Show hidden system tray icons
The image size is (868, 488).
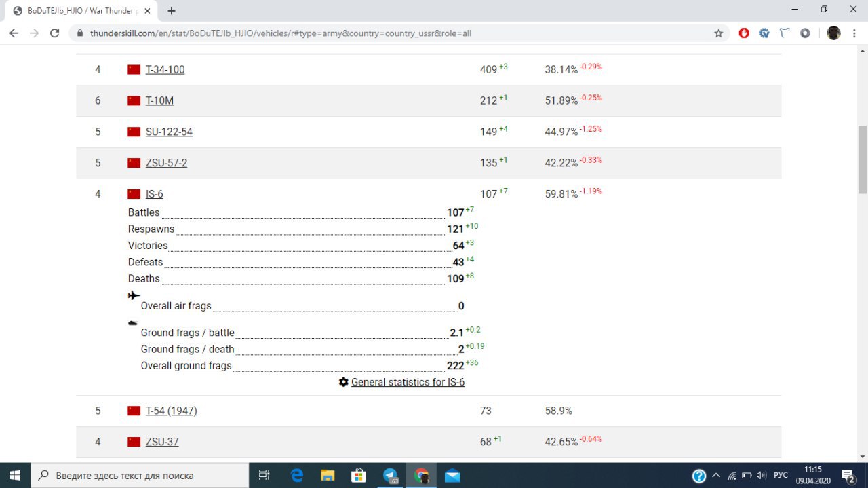(716, 475)
